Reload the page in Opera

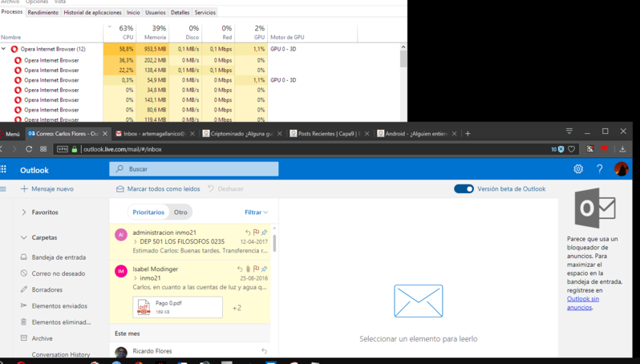pos(29,149)
